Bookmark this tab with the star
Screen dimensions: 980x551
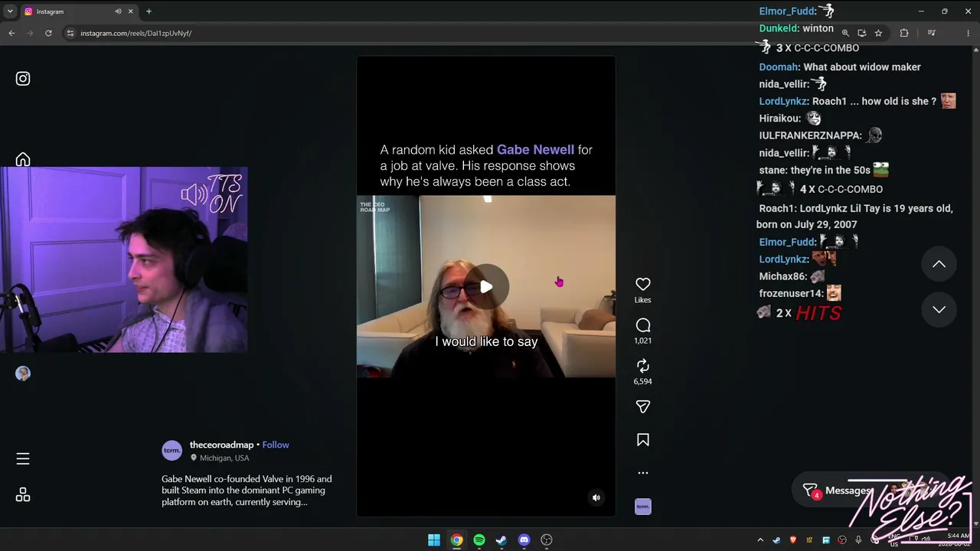click(x=879, y=33)
